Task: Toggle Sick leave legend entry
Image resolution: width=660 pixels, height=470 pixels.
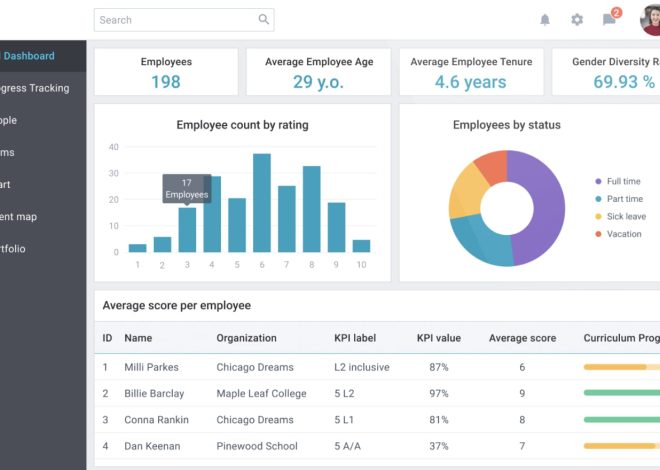Action: (620, 216)
